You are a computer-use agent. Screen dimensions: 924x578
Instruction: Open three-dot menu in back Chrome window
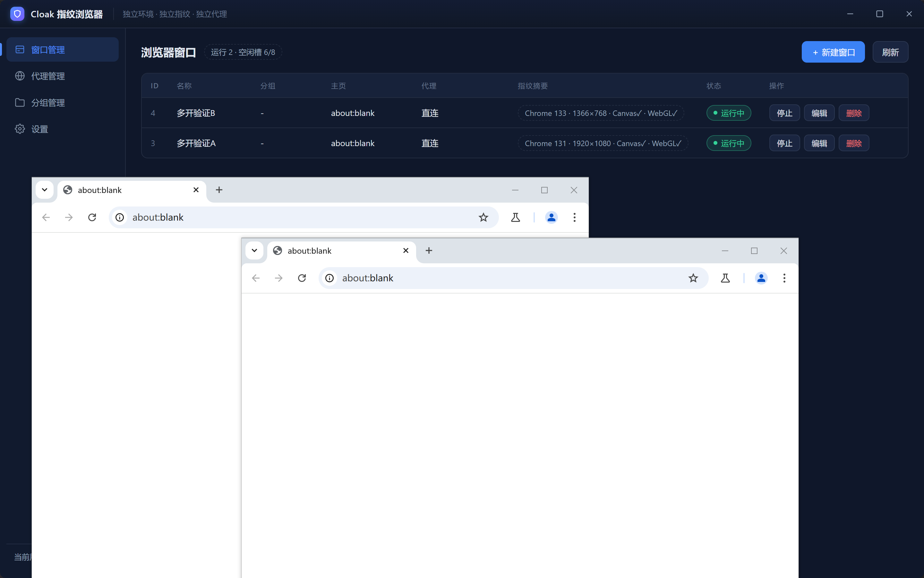pyautogui.click(x=574, y=217)
